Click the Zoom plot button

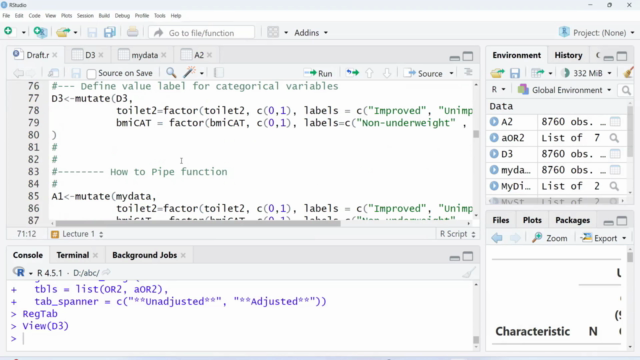pyautogui.click(x=550, y=238)
